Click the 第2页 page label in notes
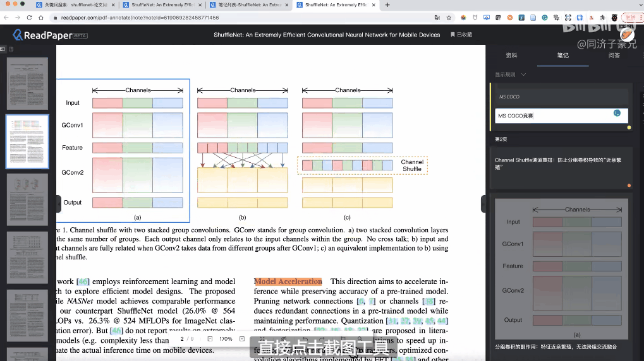Image resolution: width=644 pixels, height=361 pixels. point(501,139)
